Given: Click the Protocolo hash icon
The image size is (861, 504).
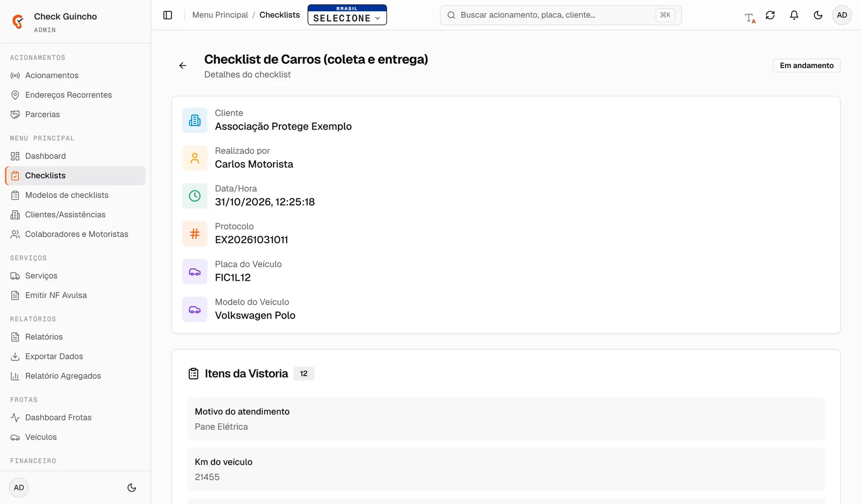Looking at the screenshot, I should click(x=195, y=233).
